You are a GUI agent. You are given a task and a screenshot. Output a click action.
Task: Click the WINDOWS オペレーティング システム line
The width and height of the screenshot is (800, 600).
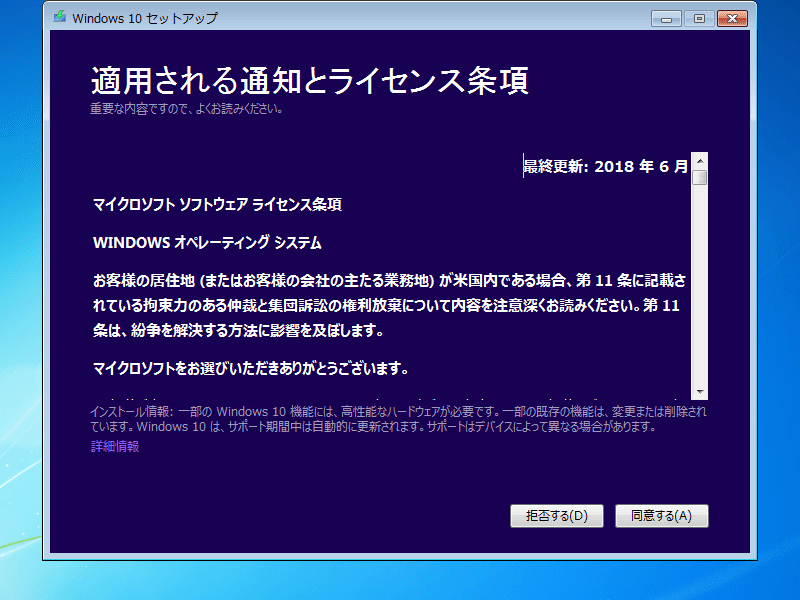(x=207, y=243)
